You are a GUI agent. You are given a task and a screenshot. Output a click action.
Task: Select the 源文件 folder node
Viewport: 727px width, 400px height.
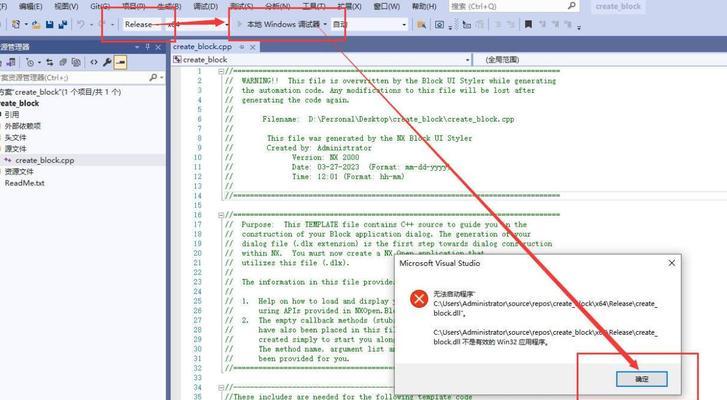(15, 149)
